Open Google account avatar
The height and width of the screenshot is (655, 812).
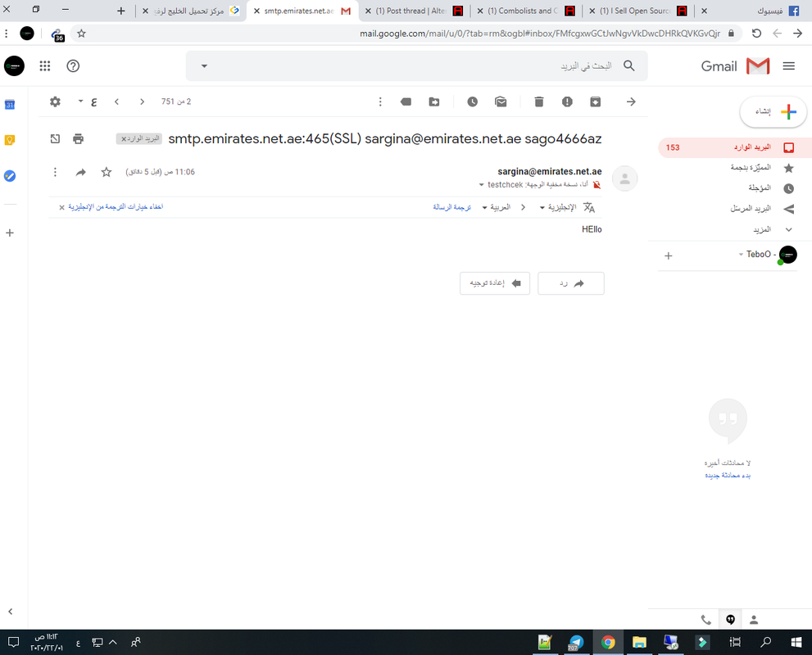point(14,65)
